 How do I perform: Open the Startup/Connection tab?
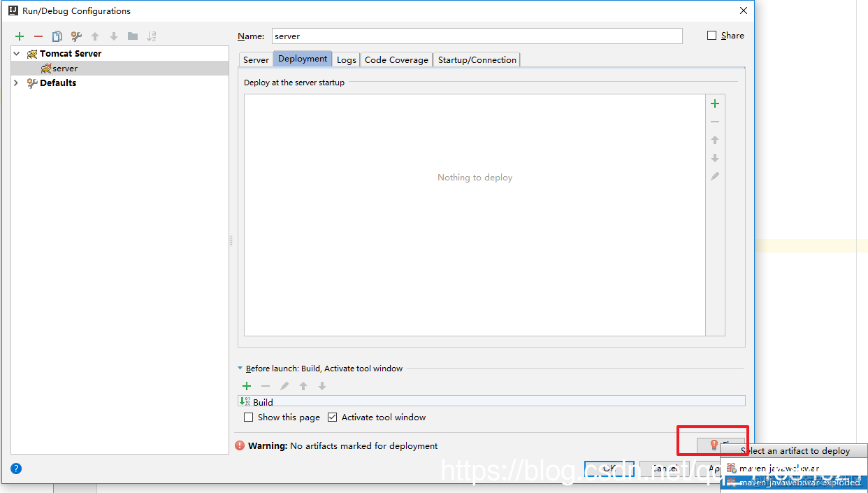click(477, 60)
